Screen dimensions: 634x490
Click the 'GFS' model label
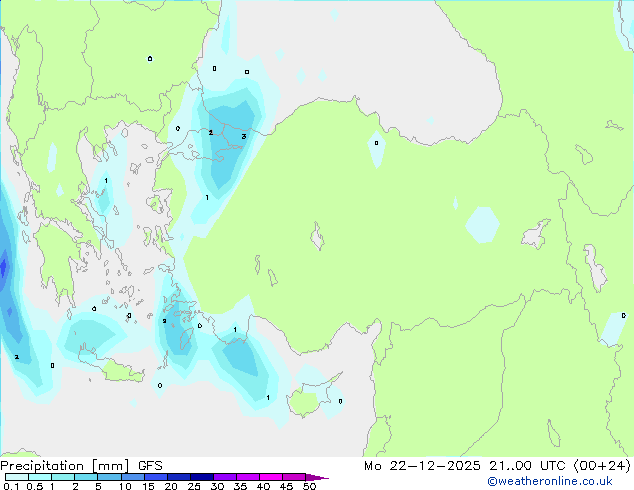click(150, 466)
